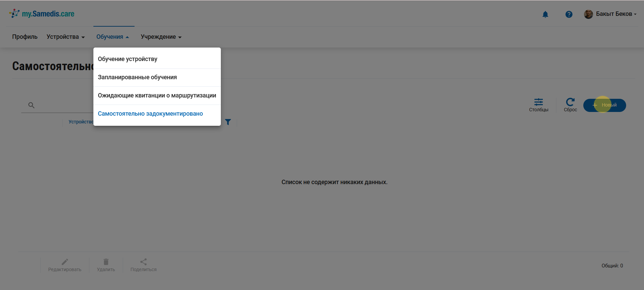
Task: Collapse the Обучения dropdown menu
Action: (113, 37)
